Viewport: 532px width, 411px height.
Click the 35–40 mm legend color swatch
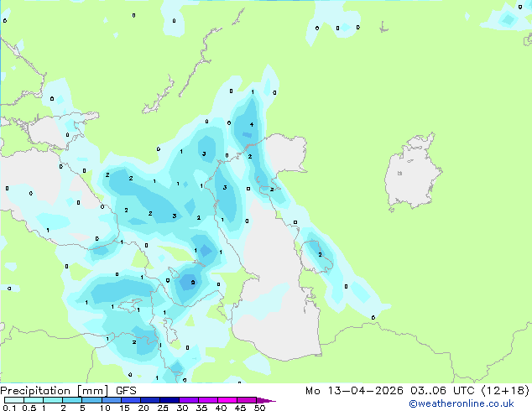208,400
